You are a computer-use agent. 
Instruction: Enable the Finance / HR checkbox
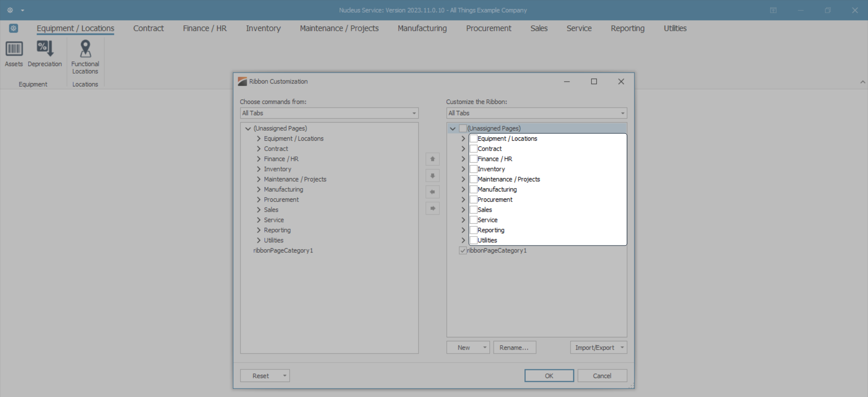click(x=474, y=159)
